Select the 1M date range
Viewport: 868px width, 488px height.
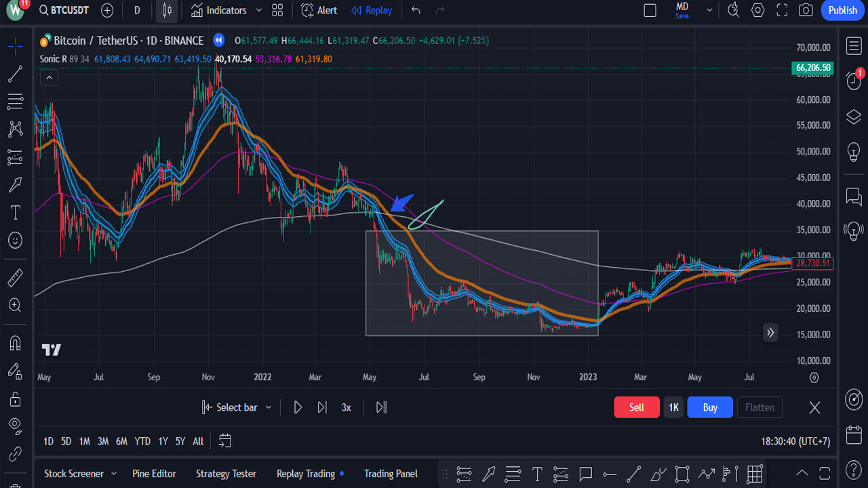point(84,441)
